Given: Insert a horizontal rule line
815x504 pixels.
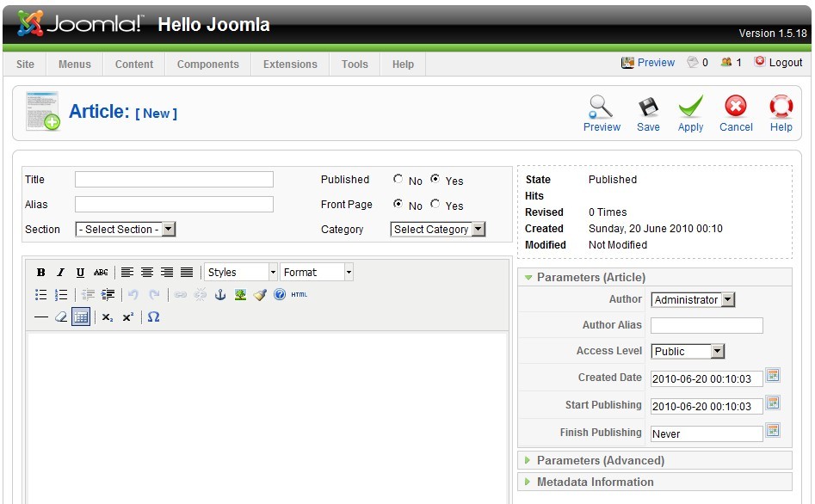Looking at the screenshot, I should 41,317.
